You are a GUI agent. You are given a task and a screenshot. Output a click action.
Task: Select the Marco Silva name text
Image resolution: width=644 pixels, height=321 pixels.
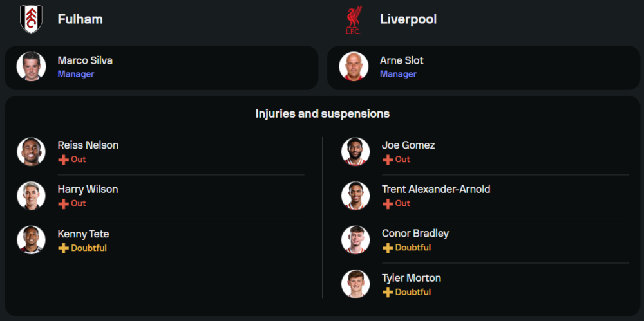(85, 60)
